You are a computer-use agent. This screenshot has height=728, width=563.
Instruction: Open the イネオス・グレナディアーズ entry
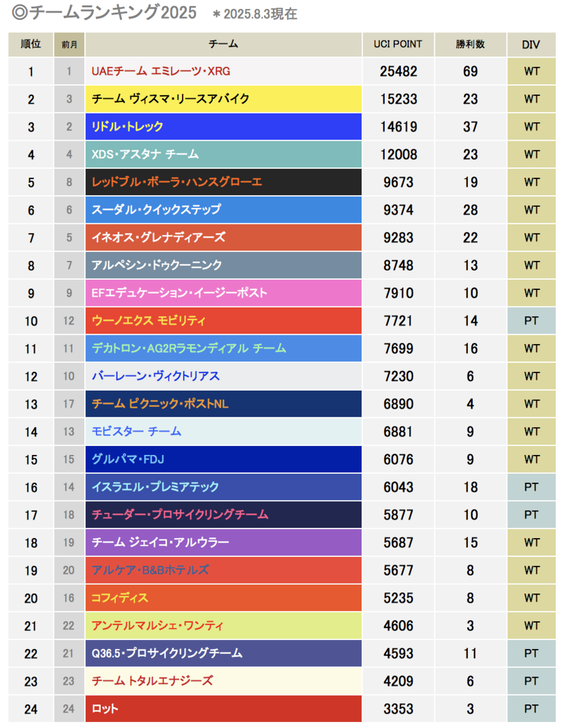[x=223, y=238]
